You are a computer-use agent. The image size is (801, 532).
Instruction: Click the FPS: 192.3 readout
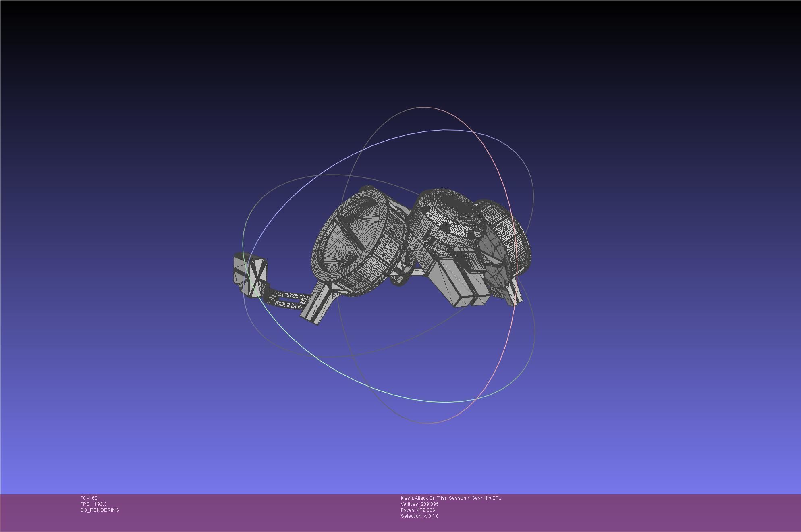[93, 504]
